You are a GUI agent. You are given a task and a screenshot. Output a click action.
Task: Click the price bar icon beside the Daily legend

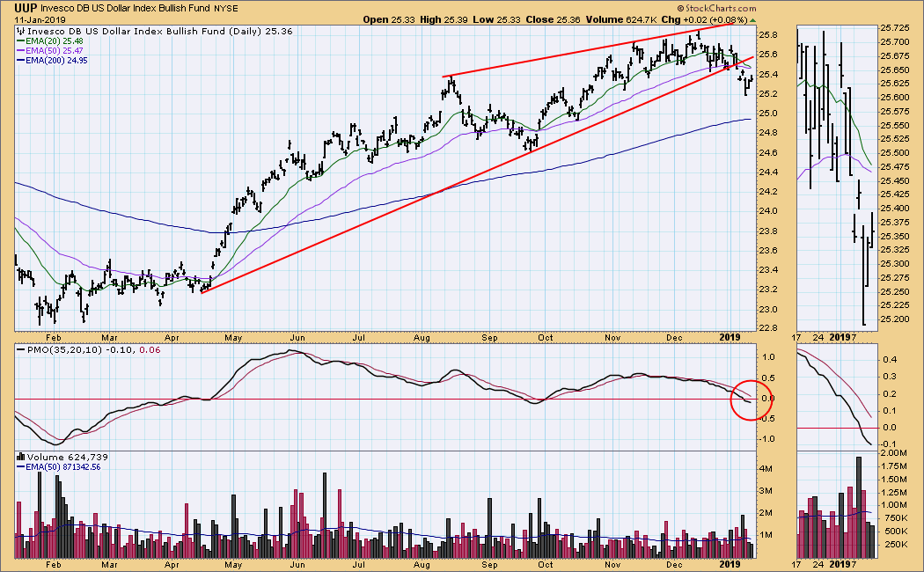pyautogui.click(x=21, y=31)
